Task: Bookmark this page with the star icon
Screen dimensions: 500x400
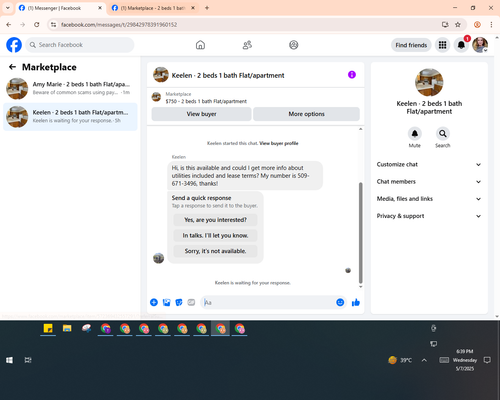Action: tap(458, 24)
